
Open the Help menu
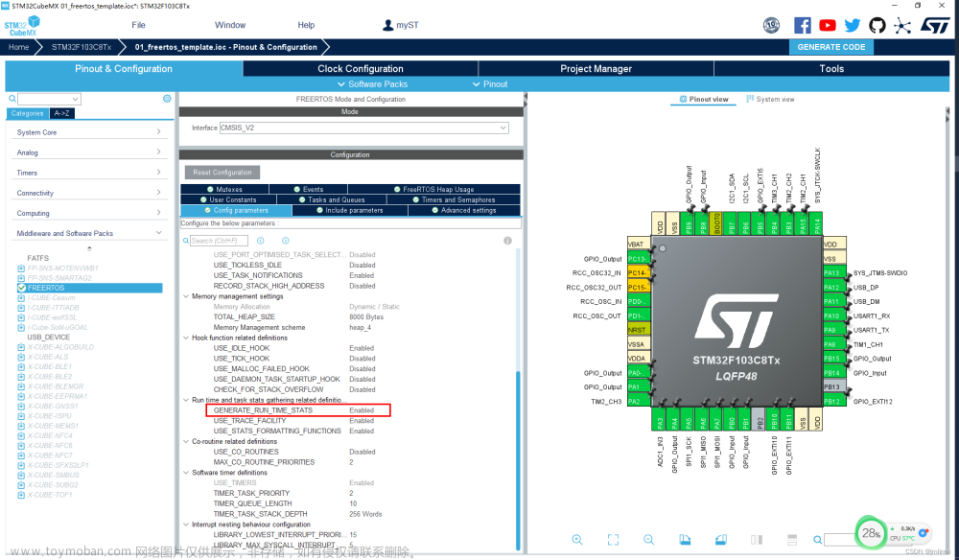tap(306, 25)
